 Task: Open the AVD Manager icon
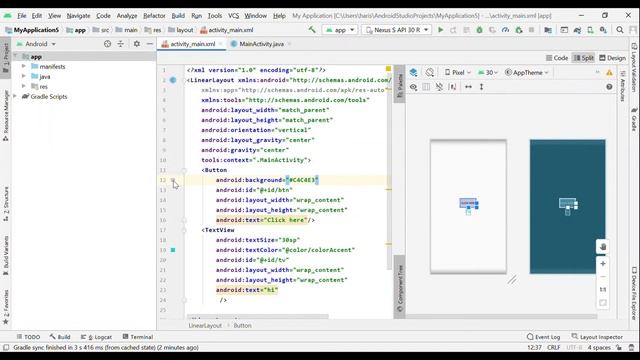tap(590, 30)
